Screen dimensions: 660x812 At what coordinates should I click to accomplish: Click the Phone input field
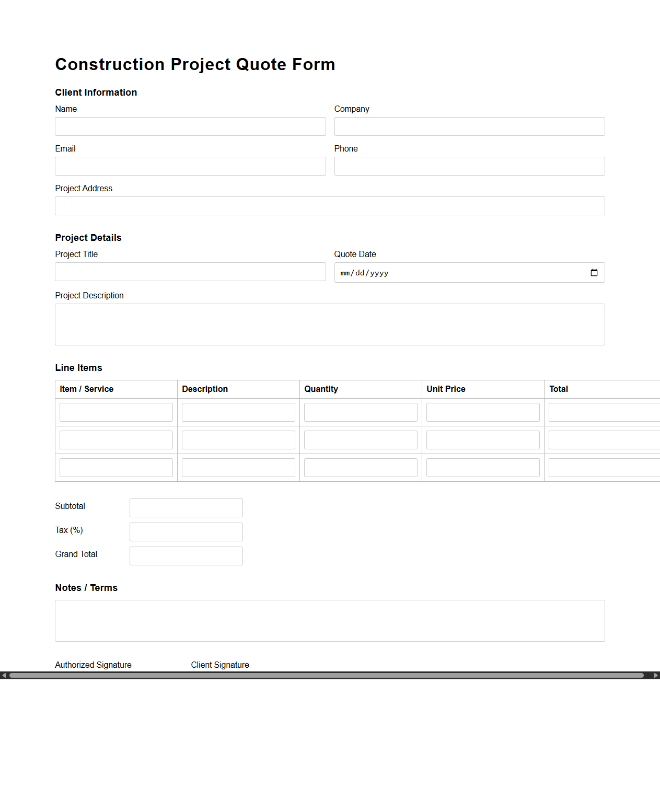click(469, 166)
